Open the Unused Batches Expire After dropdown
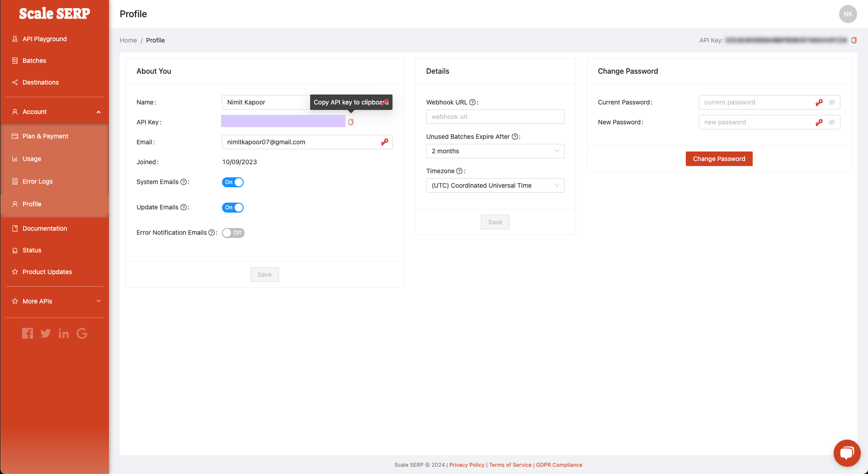Image resolution: width=868 pixels, height=474 pixels. [x=495, y=151]
